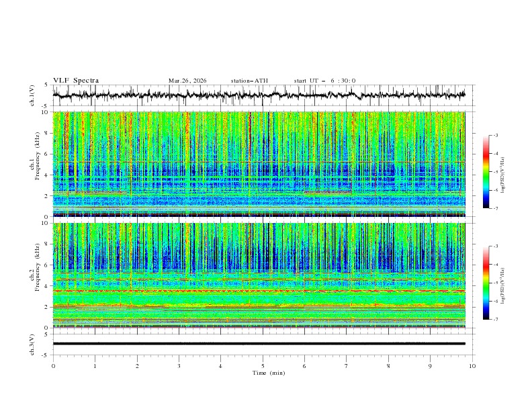Select the ch.1 colorbar "log(PSD)(V²/Hz)" label
The image size is (532, 411).
pyautogui.click(x=502, y=175)
